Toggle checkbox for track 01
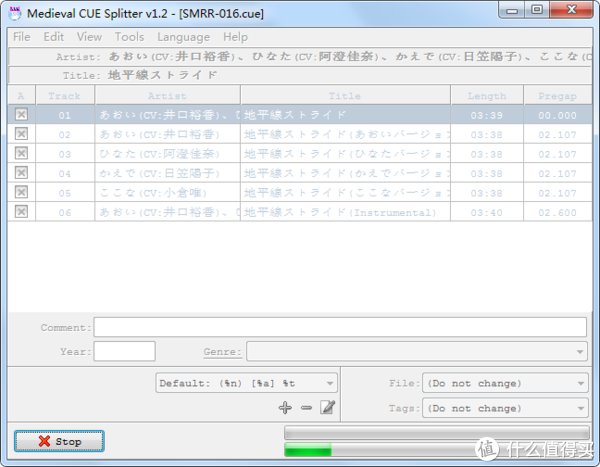The height and width of the screenshot is (467, 600). coord(21,115)
